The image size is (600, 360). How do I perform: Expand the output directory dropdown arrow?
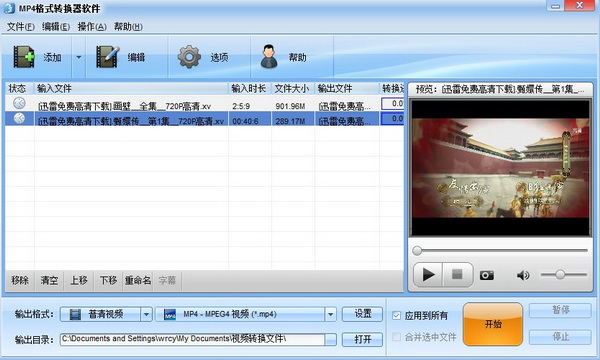click(x=331, y=339)
